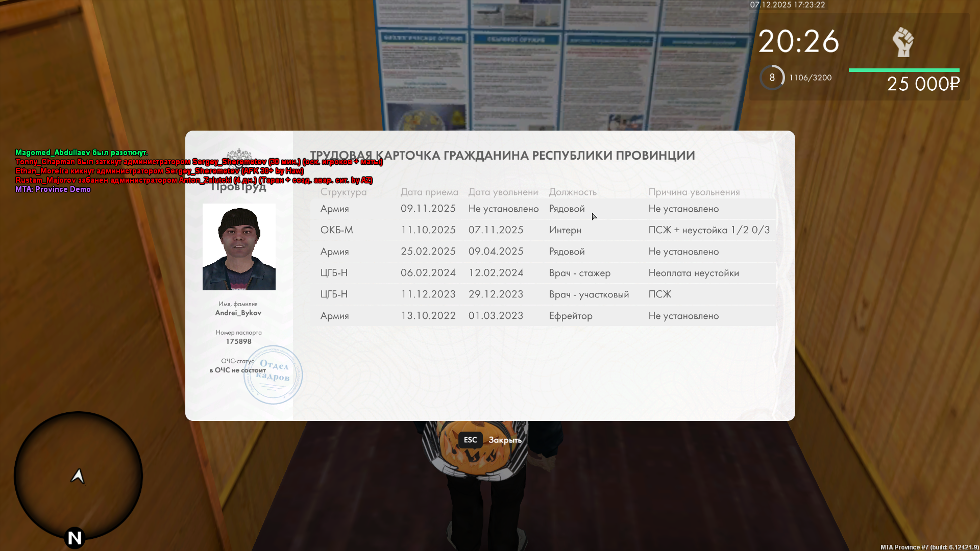Select the ОКБ-М Интерн employment row
Image resolution: width=980 pixels, height=551 pixels.
[543, 230]
